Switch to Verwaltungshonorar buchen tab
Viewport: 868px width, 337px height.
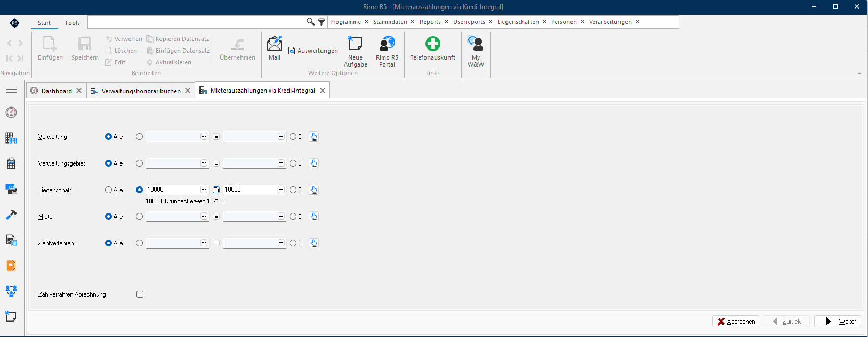(141, 91)
